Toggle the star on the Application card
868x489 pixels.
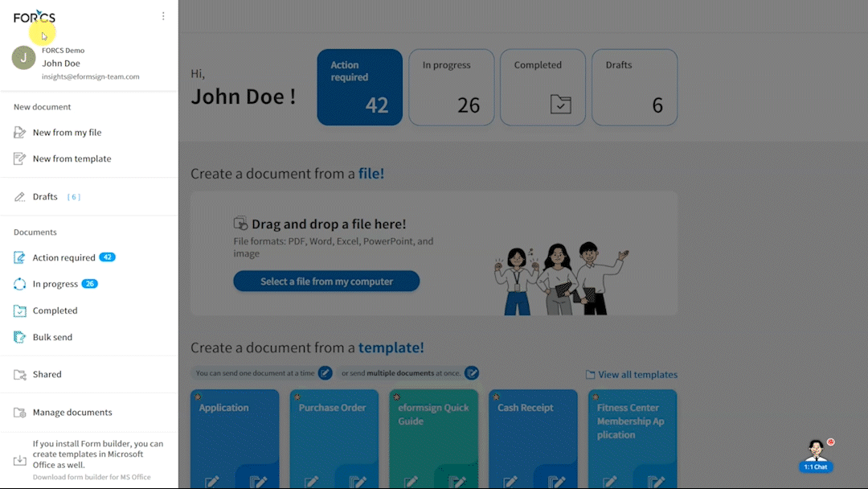(198, 397)
